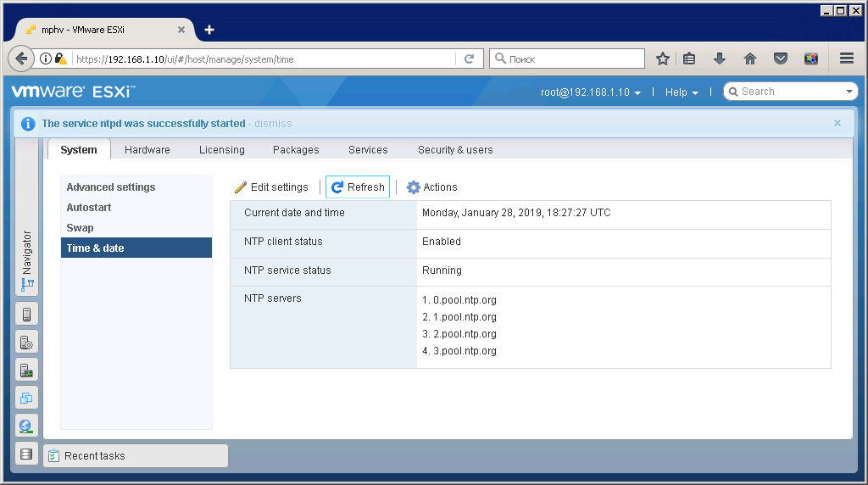The width and height of the screenshot is (868, 485).
Task: Open the Help dropdown menu
Action: pyautogui.click(x=682, y=92)
